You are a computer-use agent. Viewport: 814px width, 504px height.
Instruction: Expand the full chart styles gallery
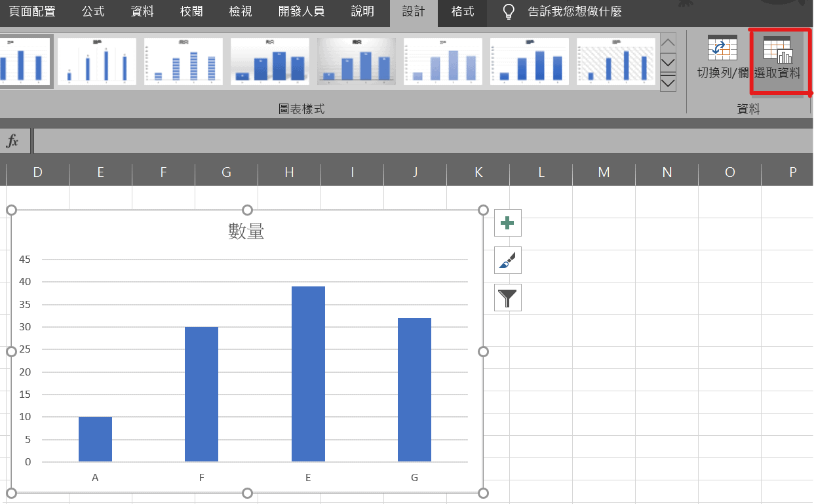(668, 83)
